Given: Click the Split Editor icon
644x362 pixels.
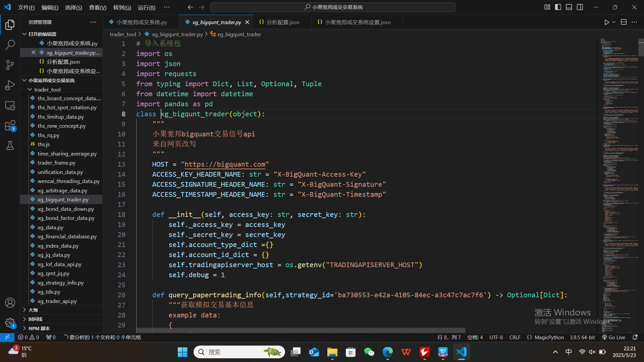Looking at the screenshot, I should [x=624, y=22].
